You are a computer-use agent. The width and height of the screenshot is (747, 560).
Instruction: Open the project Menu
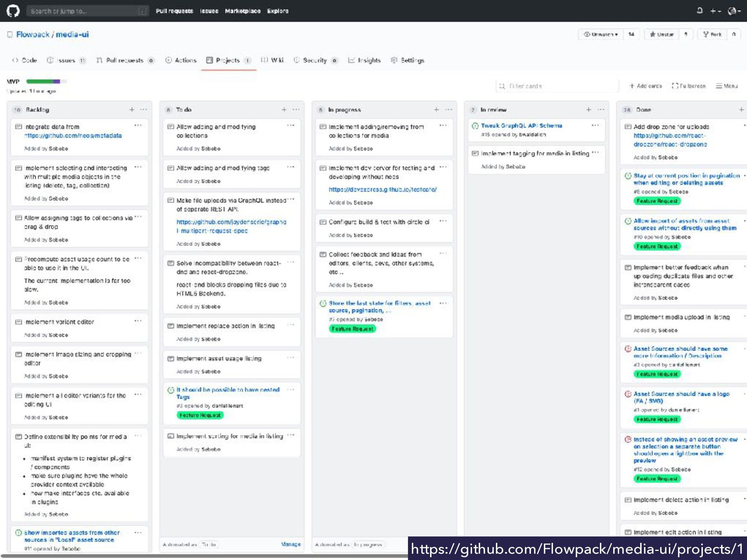(x=726, y=86)
